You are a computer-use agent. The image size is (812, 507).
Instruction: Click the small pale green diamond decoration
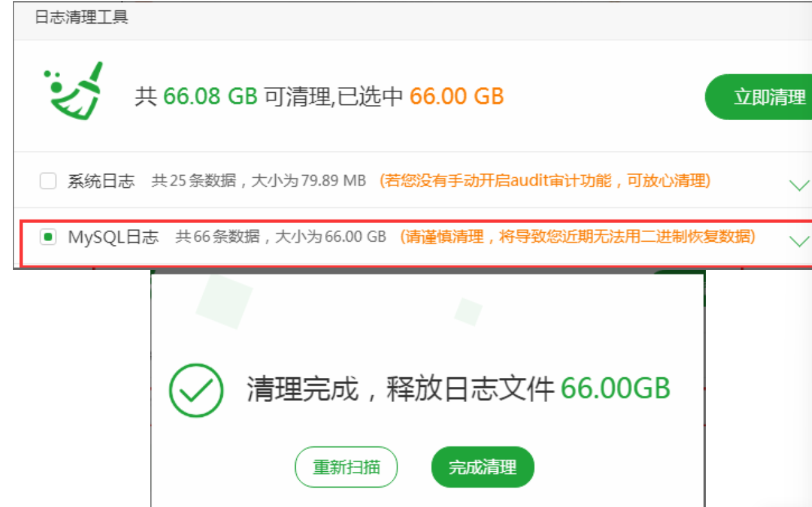[468, 311]
